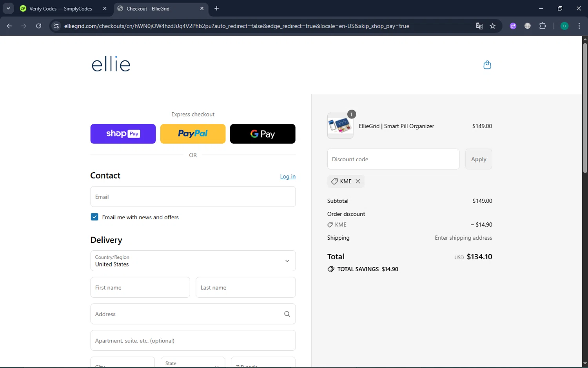Click the Subtotal label
This screenshot has height=368, width=588.
click(338, 201)
